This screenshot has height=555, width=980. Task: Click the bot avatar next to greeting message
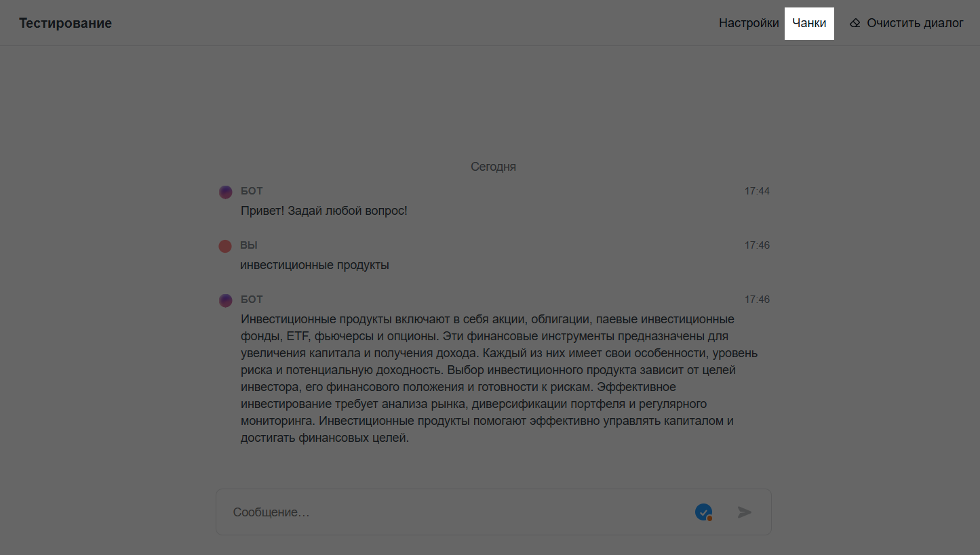226,192
